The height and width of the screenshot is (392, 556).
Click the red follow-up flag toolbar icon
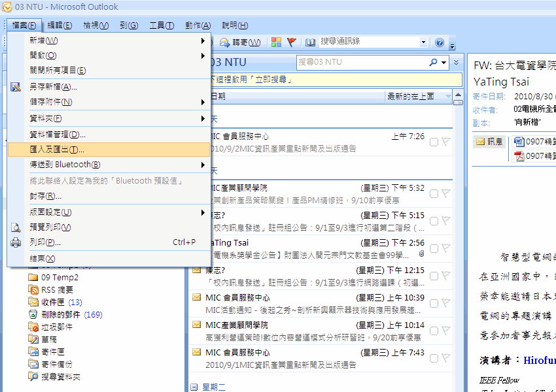pos(292,42)
